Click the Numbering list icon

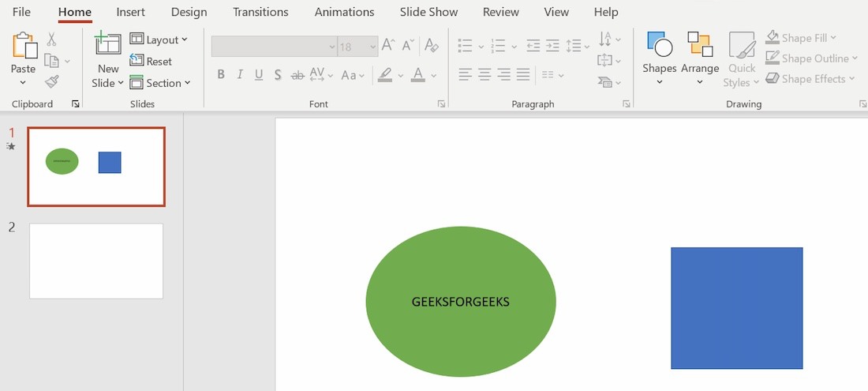coord(498,46)
